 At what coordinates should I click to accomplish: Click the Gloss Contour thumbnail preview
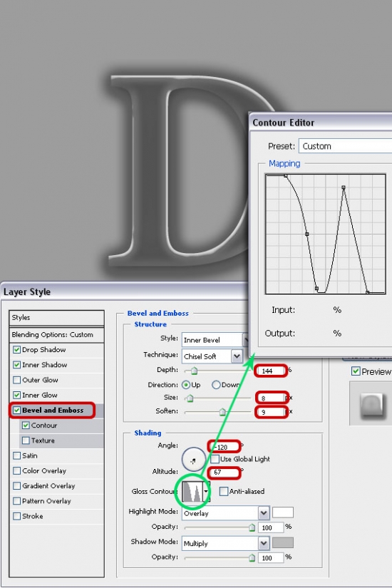(192, 491)
